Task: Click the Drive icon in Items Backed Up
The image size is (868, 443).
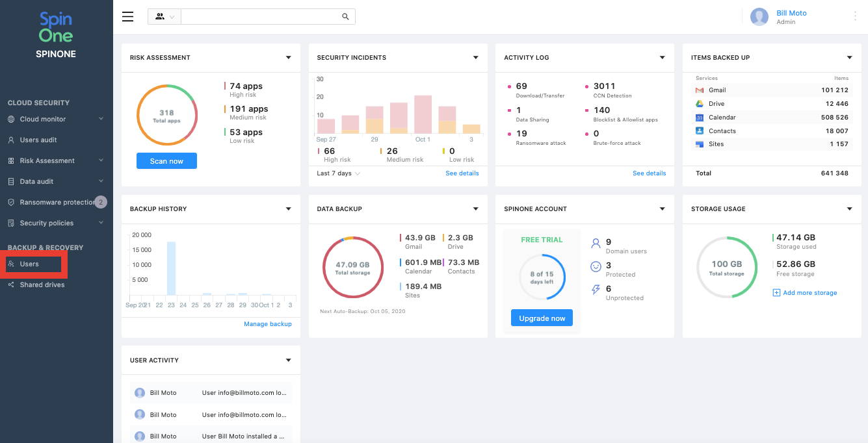Action: [700, 104]
